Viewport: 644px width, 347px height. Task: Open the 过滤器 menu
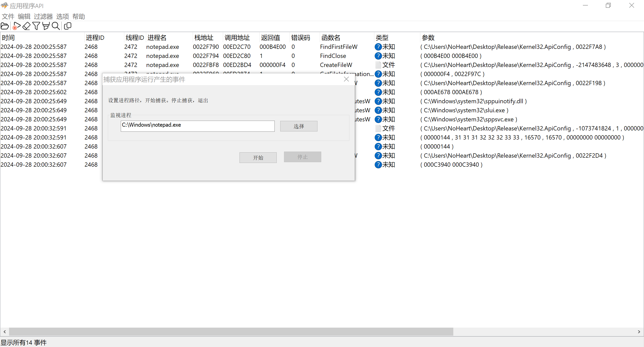tap(43, 17)
